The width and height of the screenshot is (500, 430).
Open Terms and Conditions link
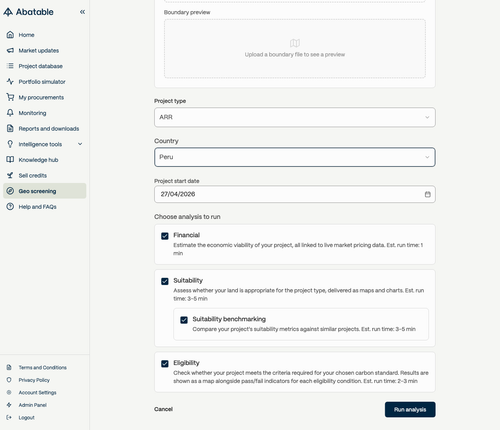coord(42,367)
